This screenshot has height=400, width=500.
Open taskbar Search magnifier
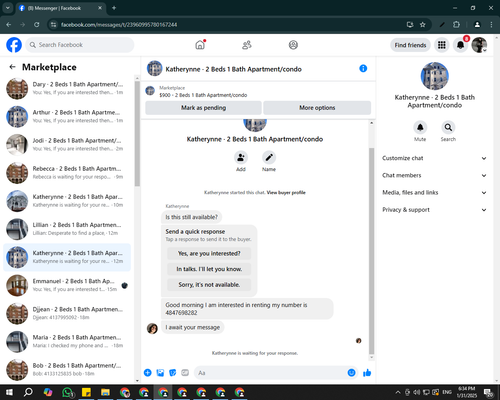point(28,392)
